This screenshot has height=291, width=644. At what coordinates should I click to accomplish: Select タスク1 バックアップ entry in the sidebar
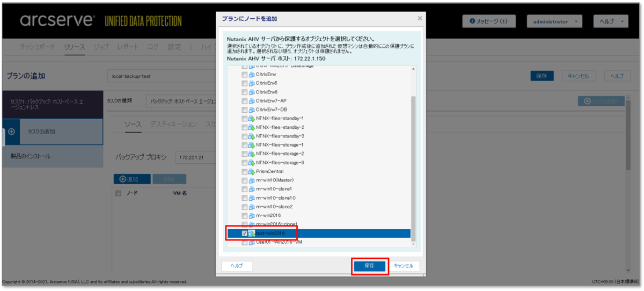pyautogui.click(x=52, y=104)
